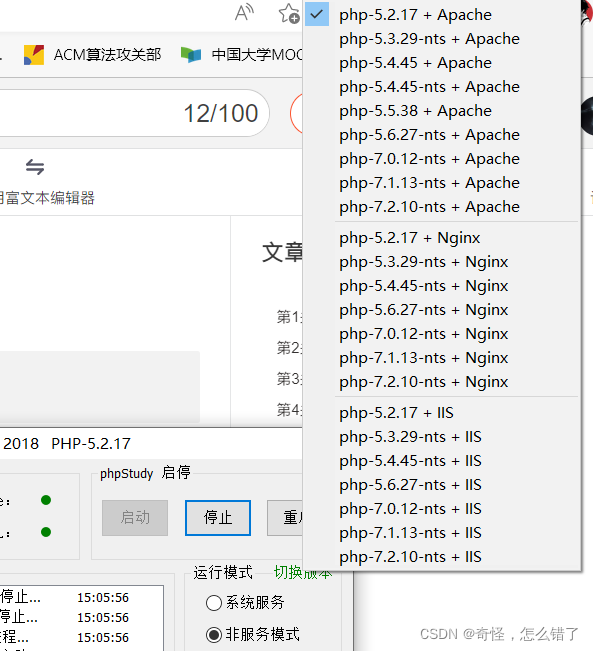Click the read aloud icon

click(244, 13)
